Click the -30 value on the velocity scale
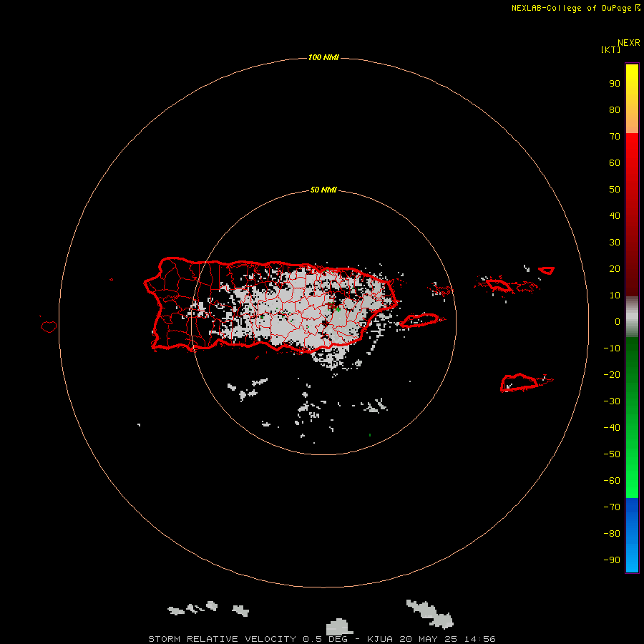The image size is (644, 644). click(x=612, y=401)
